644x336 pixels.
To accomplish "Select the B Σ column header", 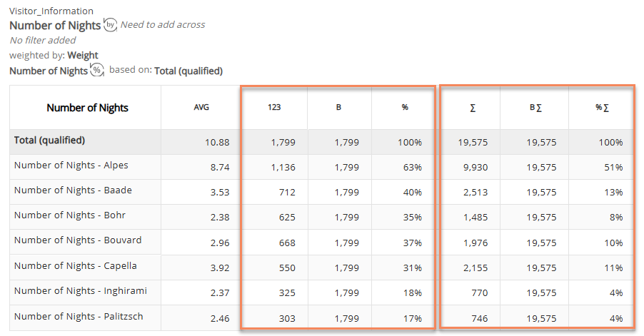I will [535, 108].
